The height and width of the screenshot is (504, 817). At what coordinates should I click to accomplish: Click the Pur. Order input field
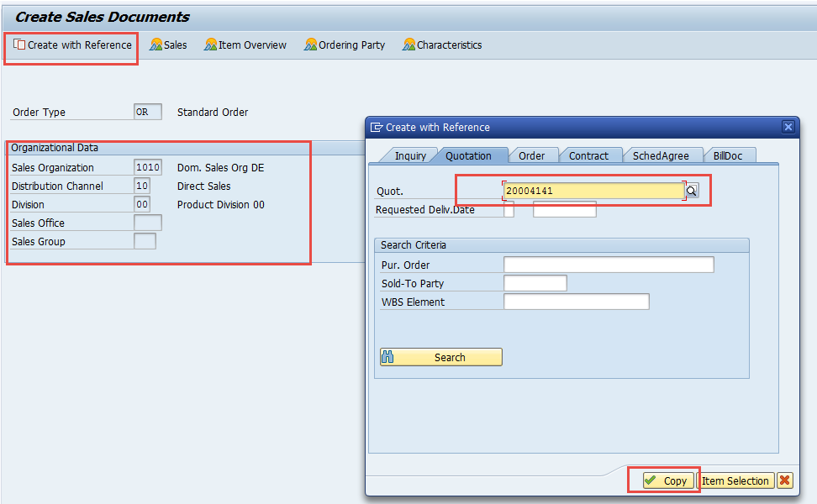pos(609,265)
